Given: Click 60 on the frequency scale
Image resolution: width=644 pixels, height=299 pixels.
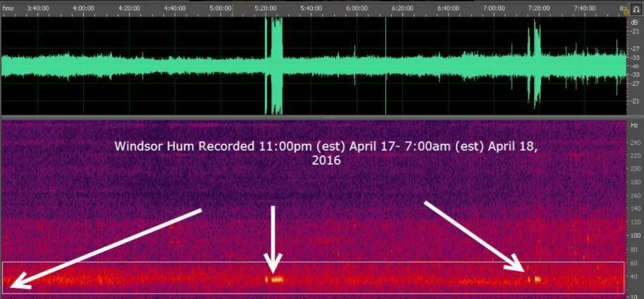Looking at the screenshot, I should pyautogui.click(x=635, y=262).
